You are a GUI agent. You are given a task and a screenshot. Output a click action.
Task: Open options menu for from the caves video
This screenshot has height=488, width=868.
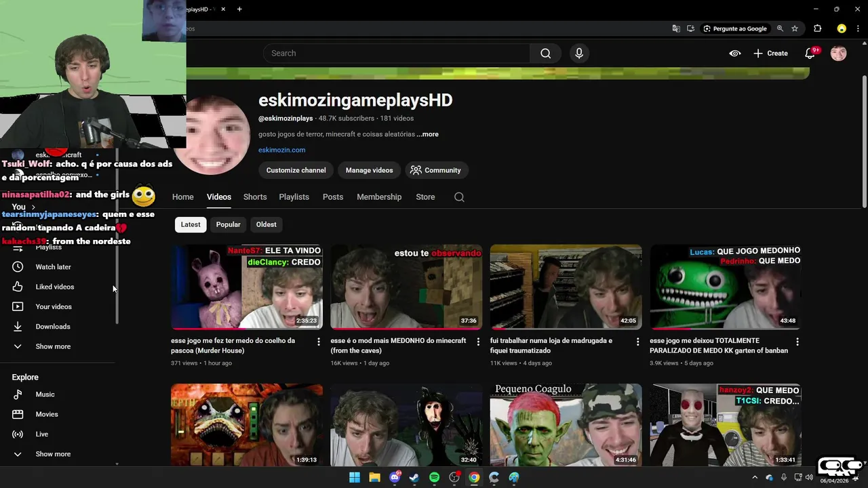point(477,342)
